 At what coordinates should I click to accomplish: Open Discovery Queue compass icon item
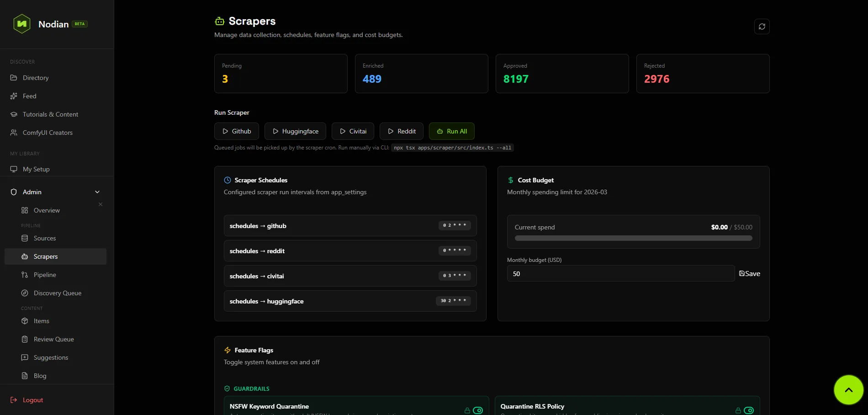point(25,293)
